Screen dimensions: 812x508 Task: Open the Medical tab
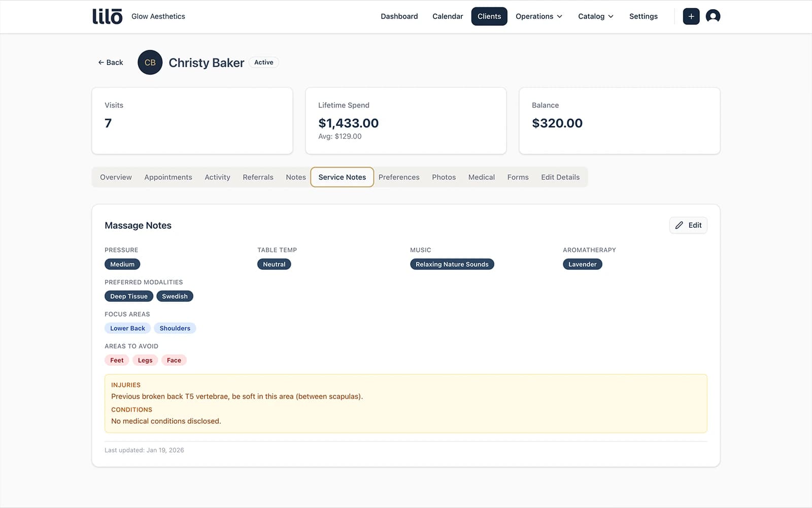481,177
